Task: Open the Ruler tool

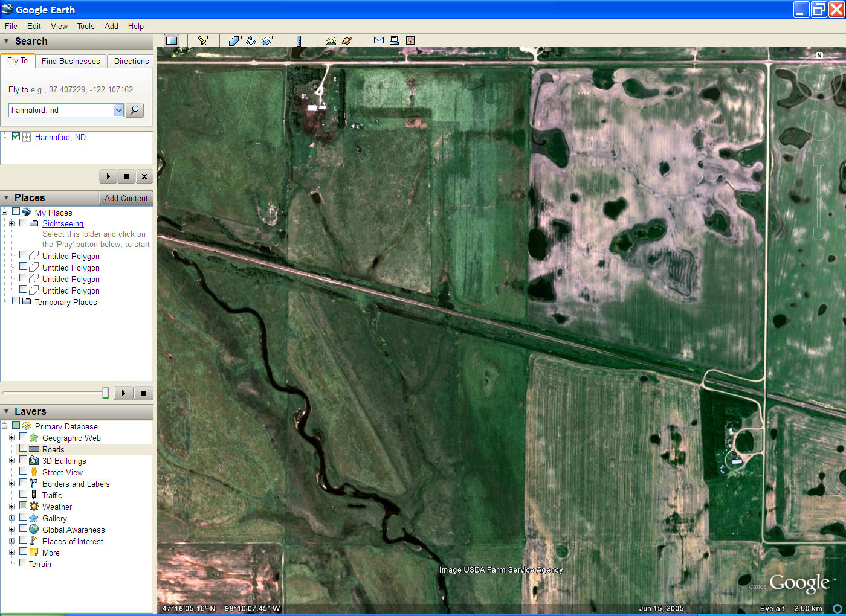Action: [x=299, y=40]
